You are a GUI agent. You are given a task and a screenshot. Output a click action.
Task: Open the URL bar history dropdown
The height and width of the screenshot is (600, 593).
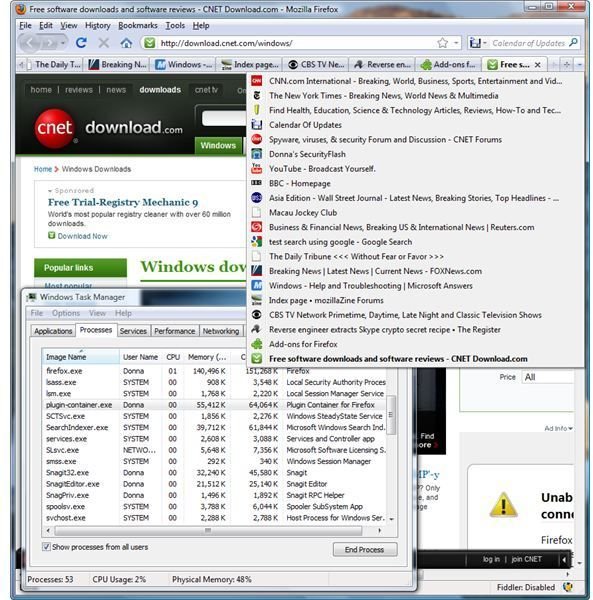(x=456, y=43)
